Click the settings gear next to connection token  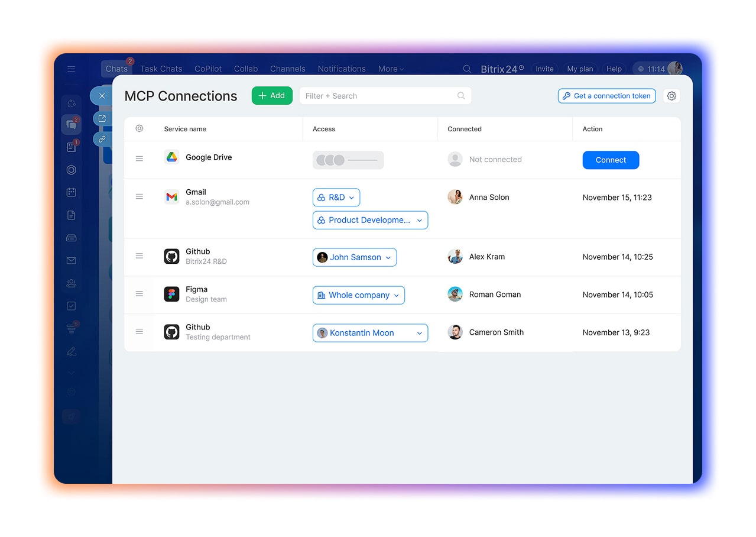[x=671, y=96]
